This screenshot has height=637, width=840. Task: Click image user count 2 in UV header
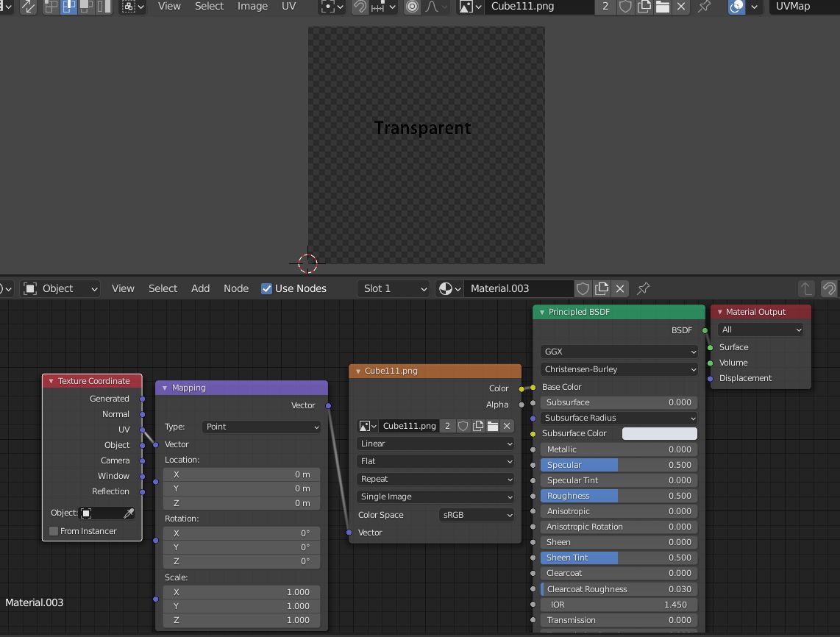pos(605,7)
